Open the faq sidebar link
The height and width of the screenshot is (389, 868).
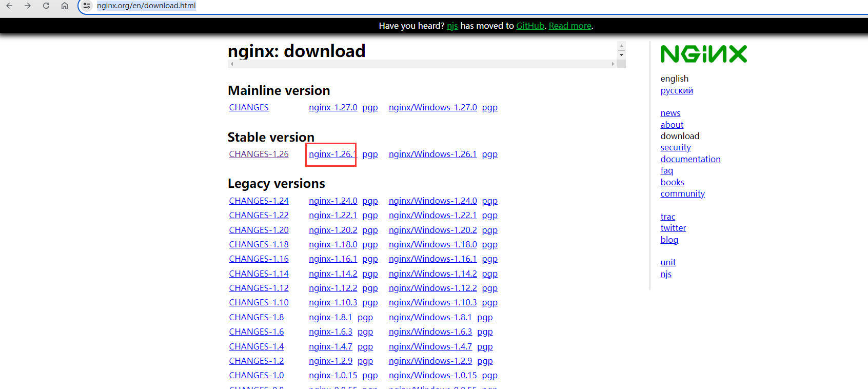(x=667, y=170)
